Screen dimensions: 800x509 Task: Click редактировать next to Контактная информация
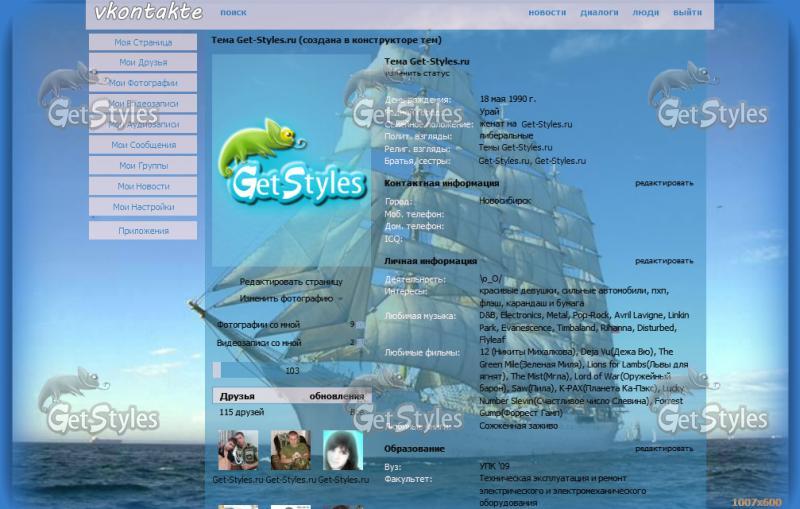click(x=663, y=184)
